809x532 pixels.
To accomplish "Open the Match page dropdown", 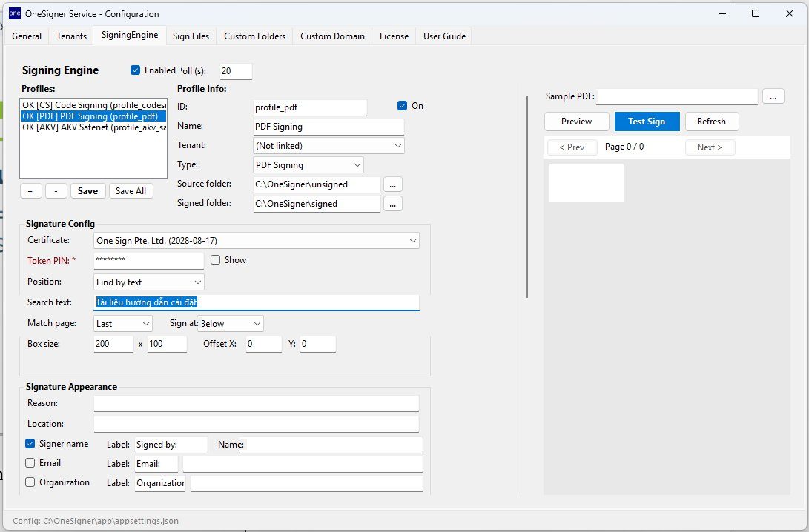I will tap(123, 324).
